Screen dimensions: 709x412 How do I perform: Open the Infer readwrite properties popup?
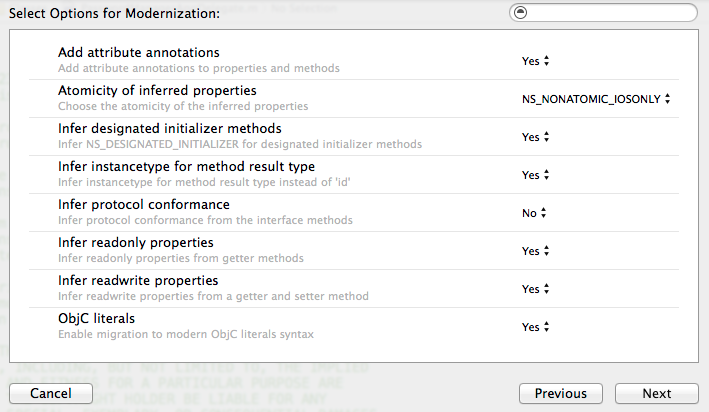pyautogui.click(x=536, y=289)
